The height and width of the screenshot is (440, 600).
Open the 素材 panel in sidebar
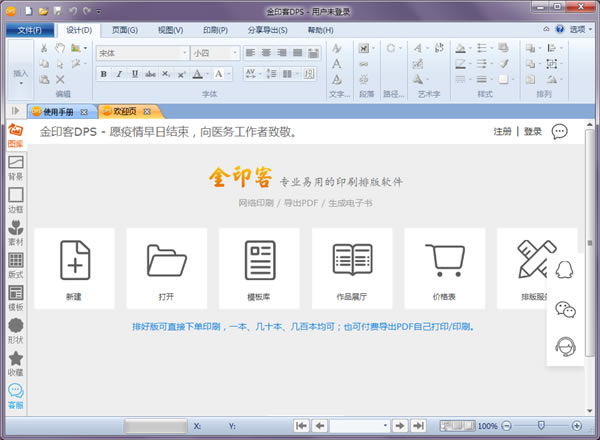click(15, 233)
